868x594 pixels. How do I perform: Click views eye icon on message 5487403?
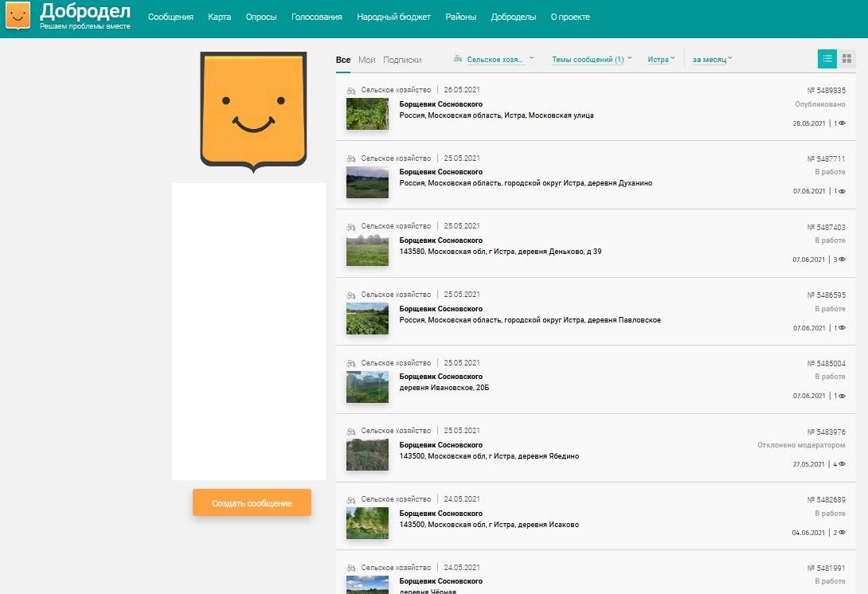(x=842, y=260)
